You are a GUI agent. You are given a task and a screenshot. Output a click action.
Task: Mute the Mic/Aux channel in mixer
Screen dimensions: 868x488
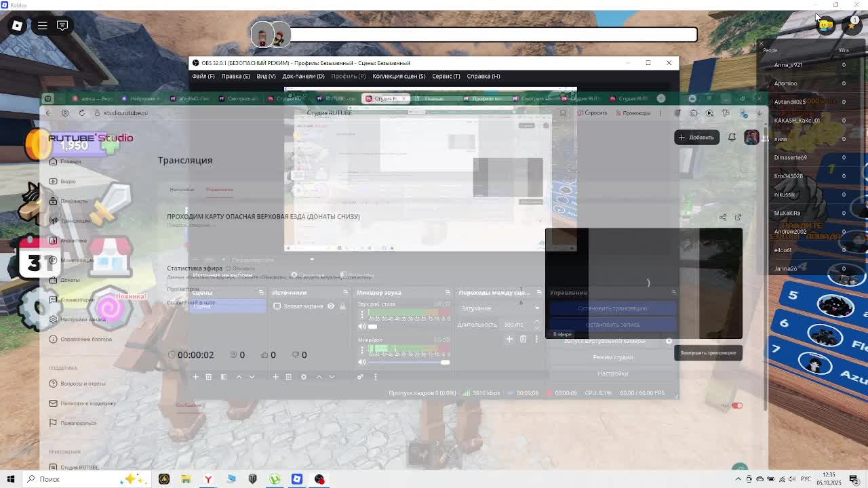[361, 362]
